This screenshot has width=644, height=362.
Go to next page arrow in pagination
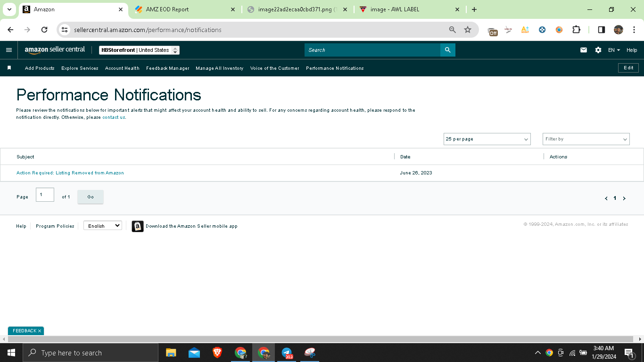[x=624, y=198]
